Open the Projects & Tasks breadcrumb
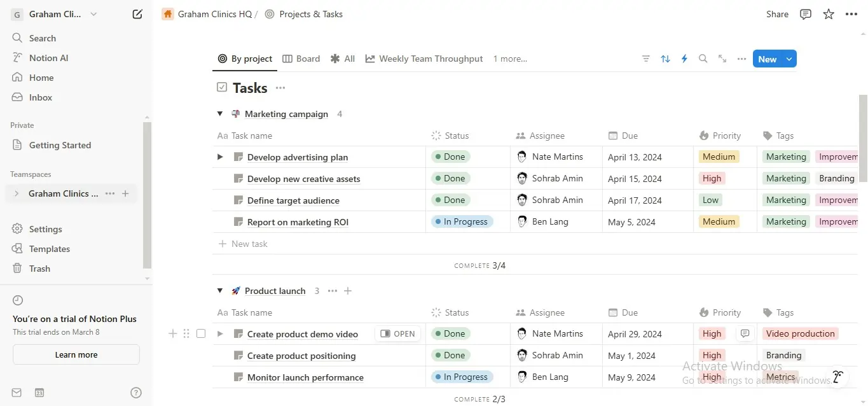The image size is (868, 406). pyautogui.click(x=303, y=14)
